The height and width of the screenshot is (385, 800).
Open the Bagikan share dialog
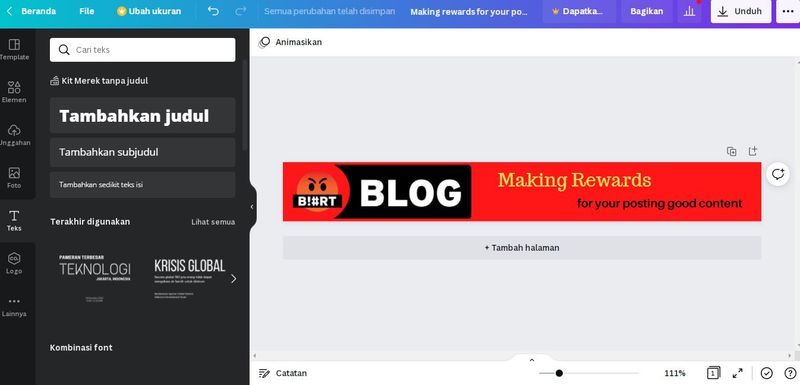click(x=646, y=11)
